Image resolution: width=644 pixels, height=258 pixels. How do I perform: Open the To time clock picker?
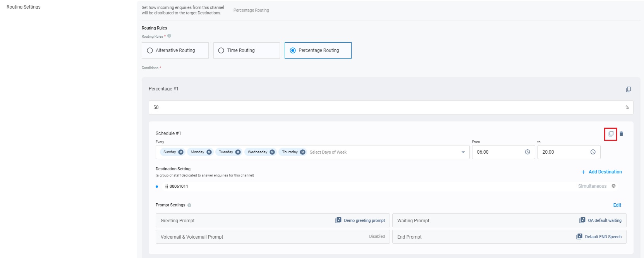593,152
